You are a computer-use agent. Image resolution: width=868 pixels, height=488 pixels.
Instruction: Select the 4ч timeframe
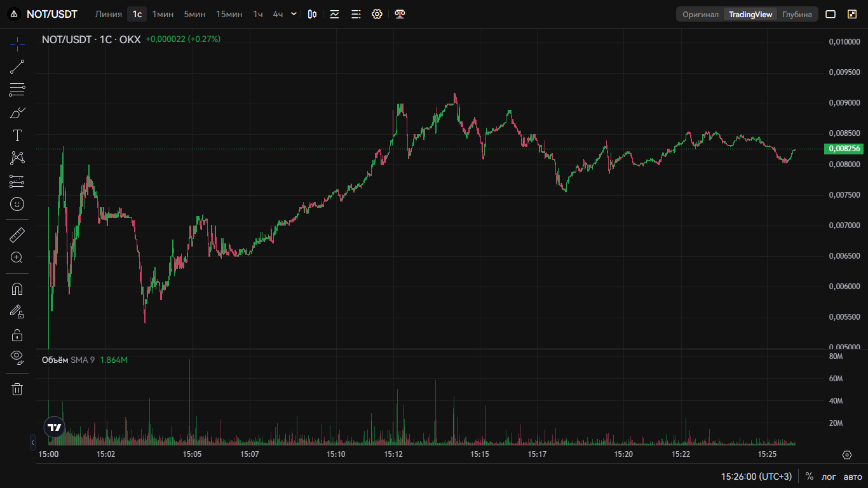pos(278,14)
